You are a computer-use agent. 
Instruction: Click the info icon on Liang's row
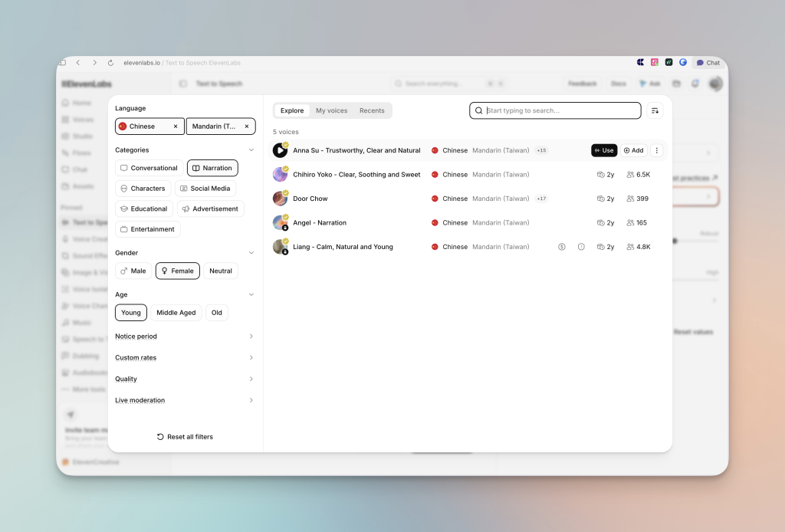(581, 247)
